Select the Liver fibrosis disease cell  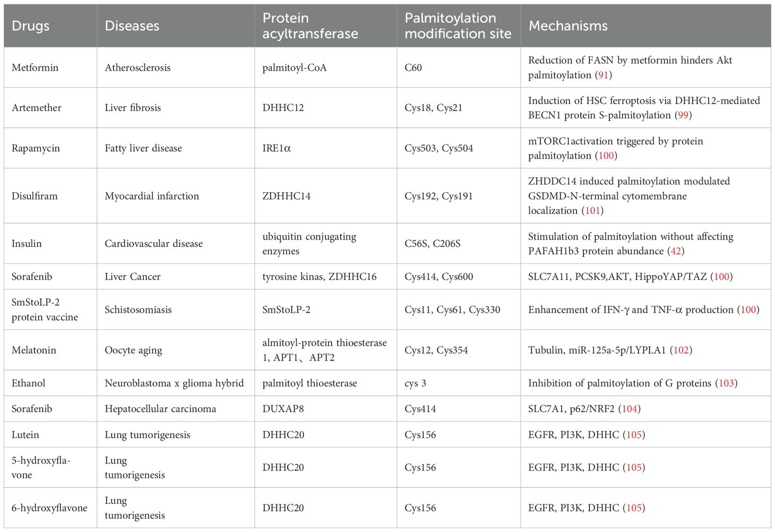[x=133, y=108]
